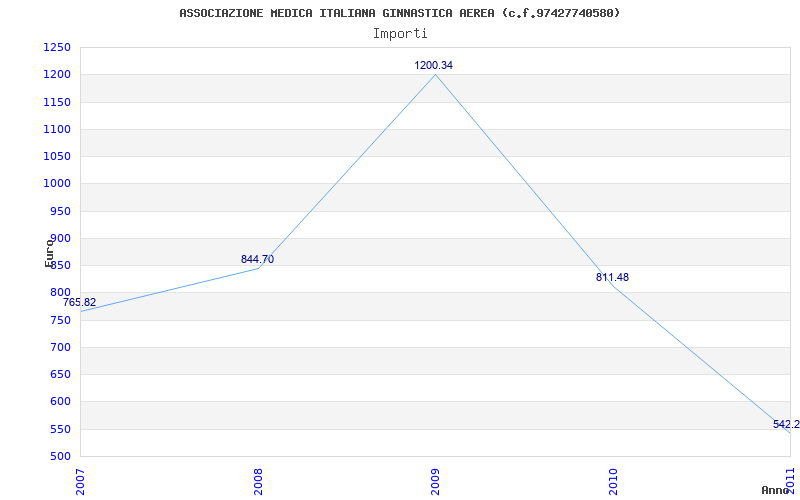The width and height of the screenshot is (800, 500).
Task: Select the 765.82 data label
Action: (x=79, y=302)
